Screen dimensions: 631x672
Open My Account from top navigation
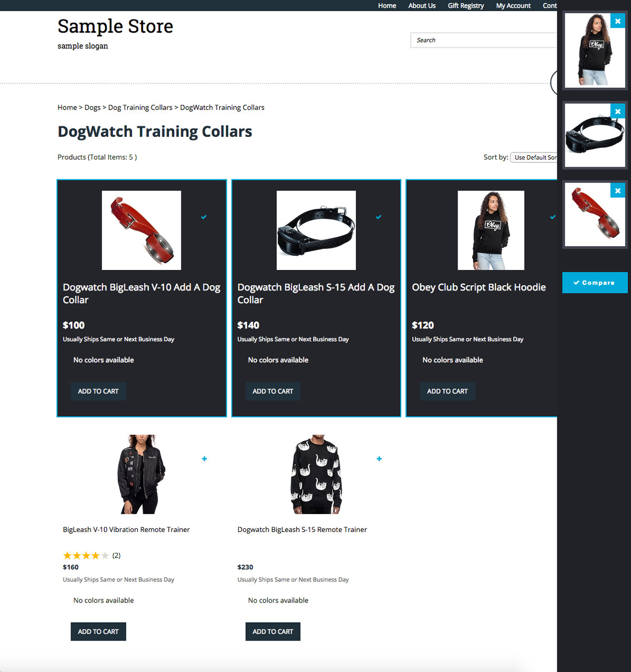(513, 6)
